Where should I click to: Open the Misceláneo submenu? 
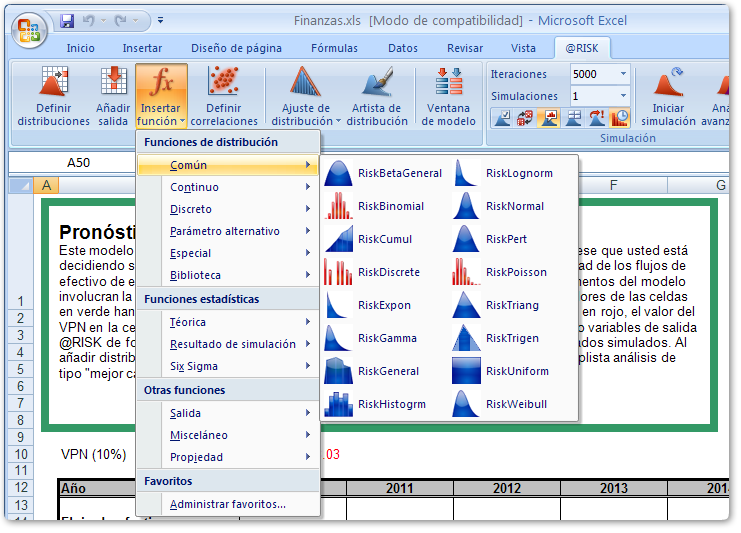coord(228,435)
